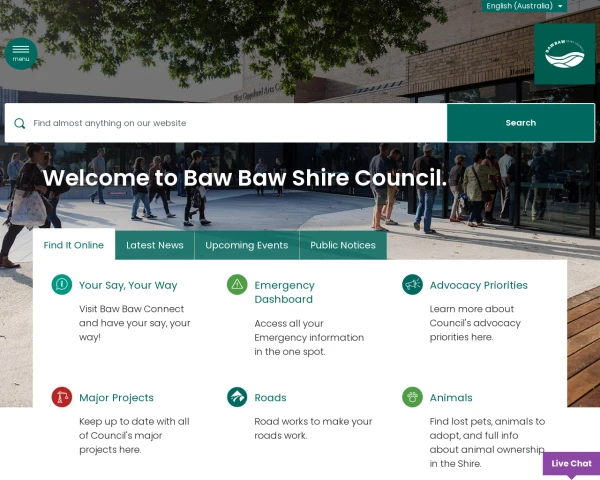The height and width of the screenshot is (480, 600).
Task: Switch to the Latest News tab
Action: coord(155,245)
